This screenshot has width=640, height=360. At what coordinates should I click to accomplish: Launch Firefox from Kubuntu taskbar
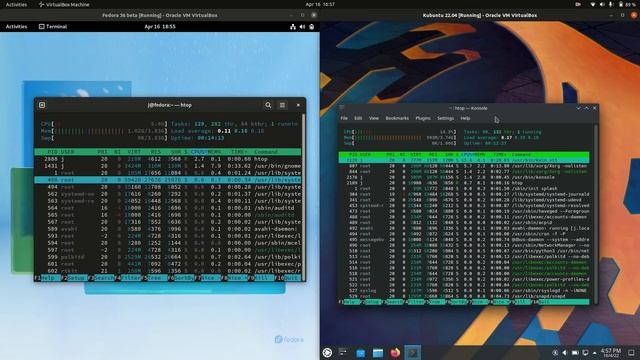395,353
